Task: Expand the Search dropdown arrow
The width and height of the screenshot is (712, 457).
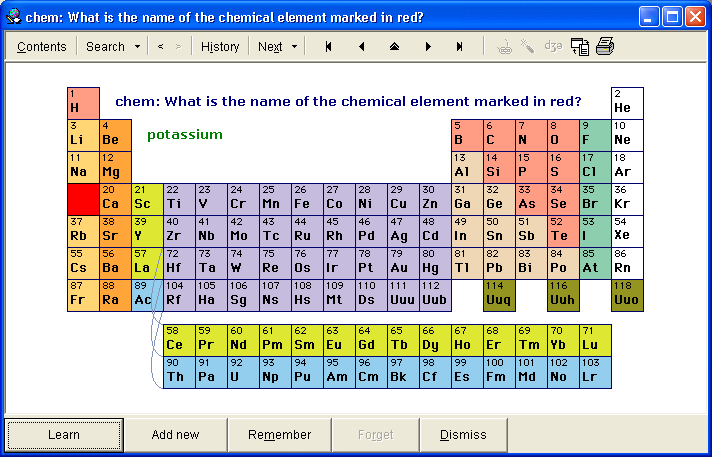Action: [134, 47]
